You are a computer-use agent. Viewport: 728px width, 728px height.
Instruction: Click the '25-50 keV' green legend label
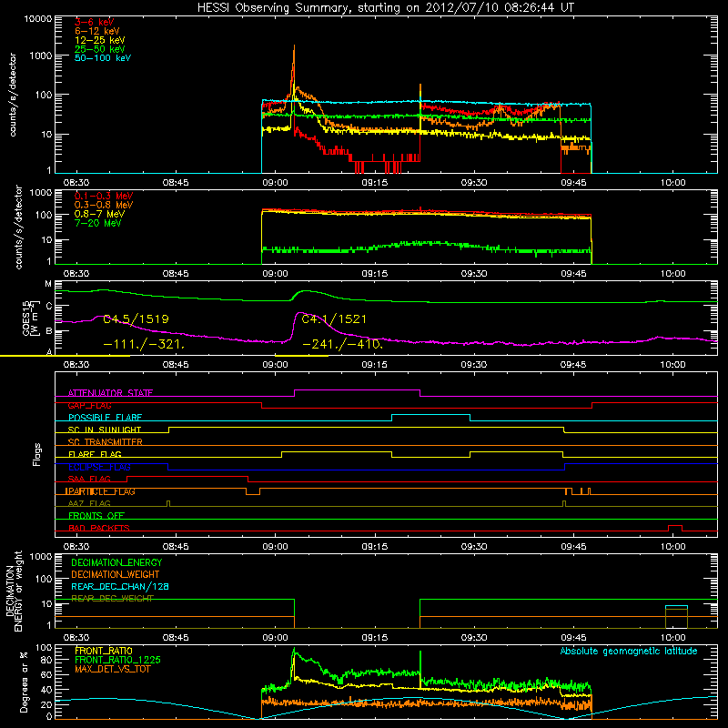click(100, 49)
